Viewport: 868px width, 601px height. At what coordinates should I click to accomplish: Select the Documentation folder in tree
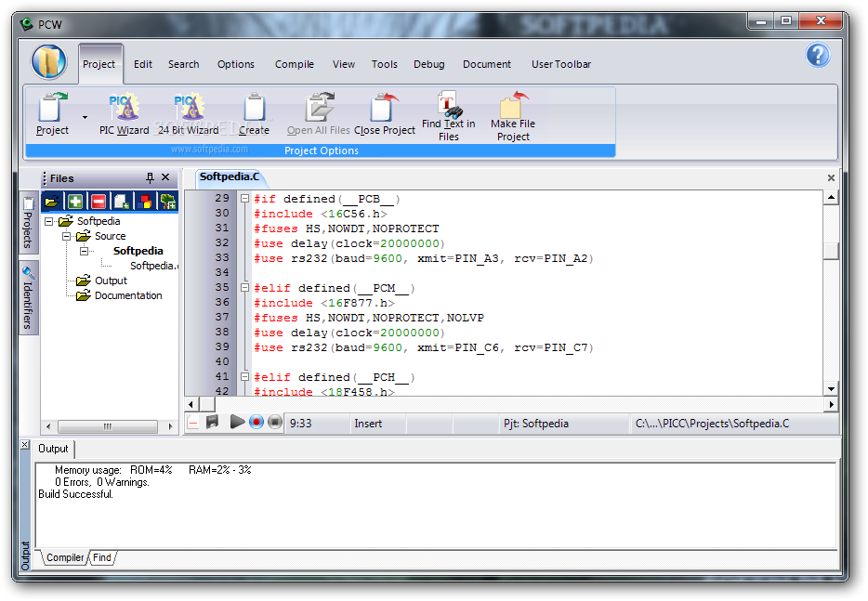[x=128, y=295]
